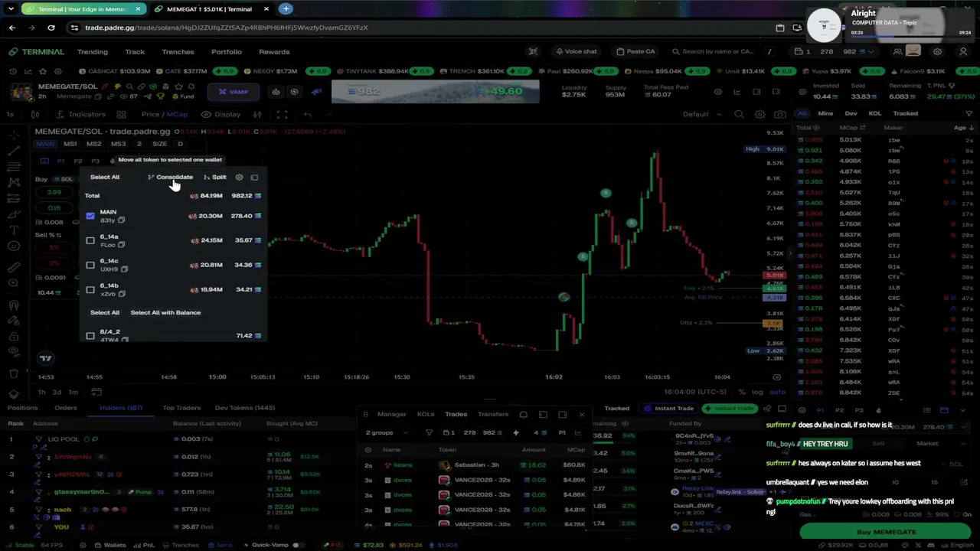Click the Paste CA button
This screenshot has height=551, width=980.
point(635,51)
